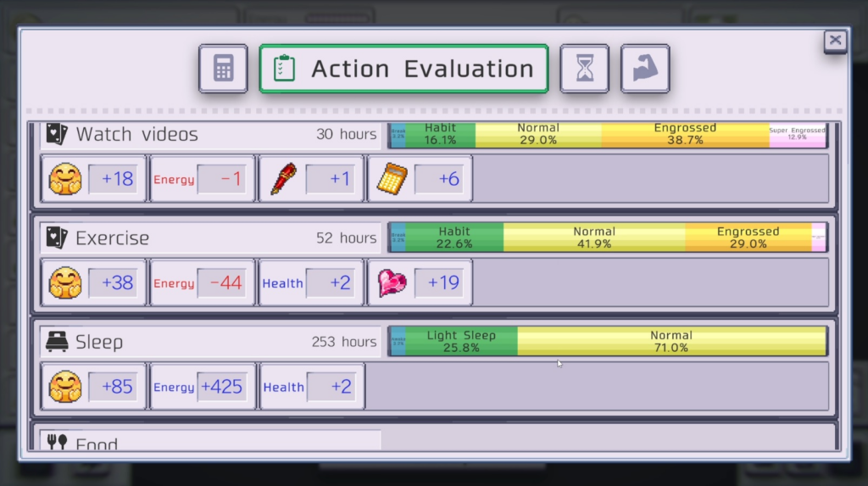Click the Light Sleep 25.8% segment
The height and width of the screenshot is (486, 868).
pos(461,341)
